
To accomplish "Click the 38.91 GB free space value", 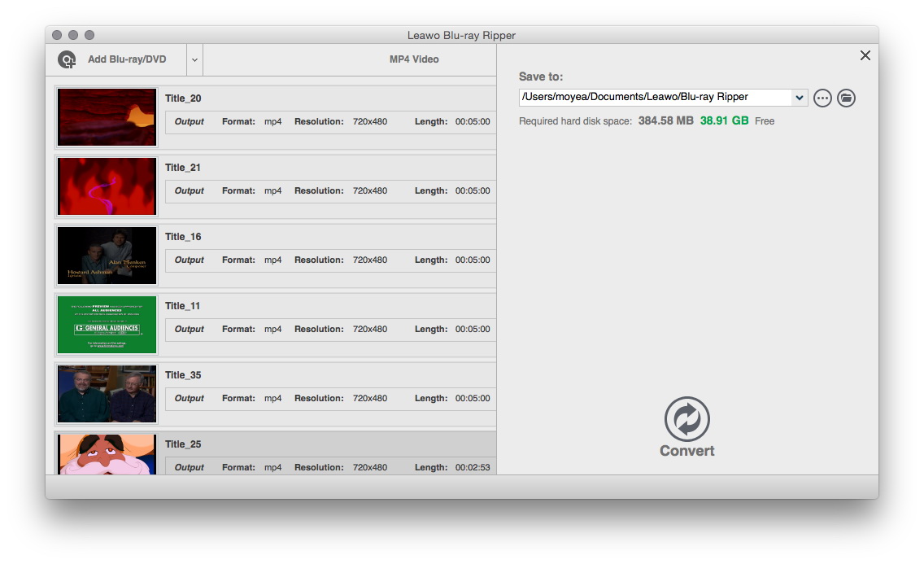I will tap(724, 120).
